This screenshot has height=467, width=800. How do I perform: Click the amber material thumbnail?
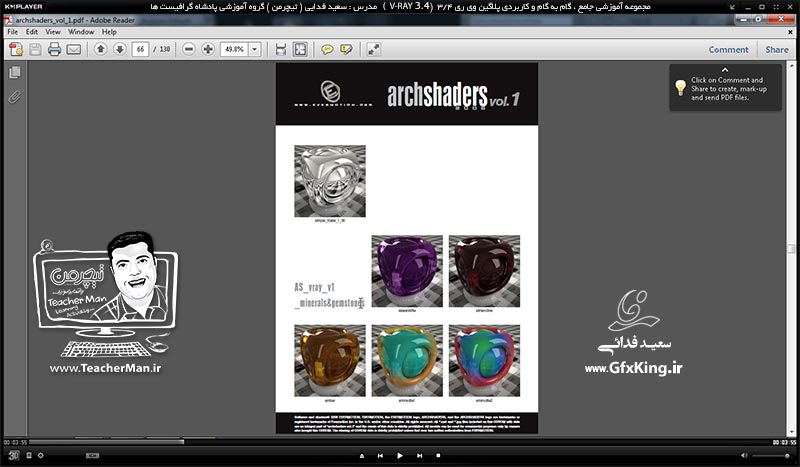pos(330,361)
